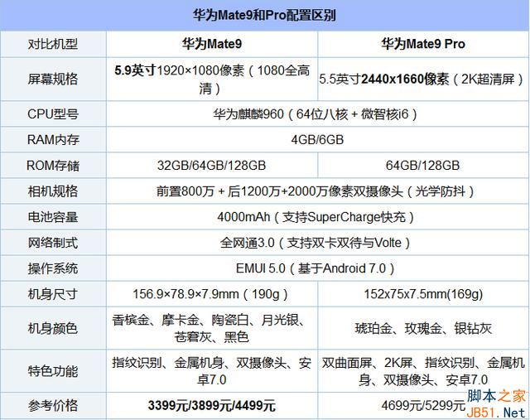Click the 5.5英寸2440x1660像素 screen cell
The height and width of the screenshot is (420, 530).
tap(422, 80)
